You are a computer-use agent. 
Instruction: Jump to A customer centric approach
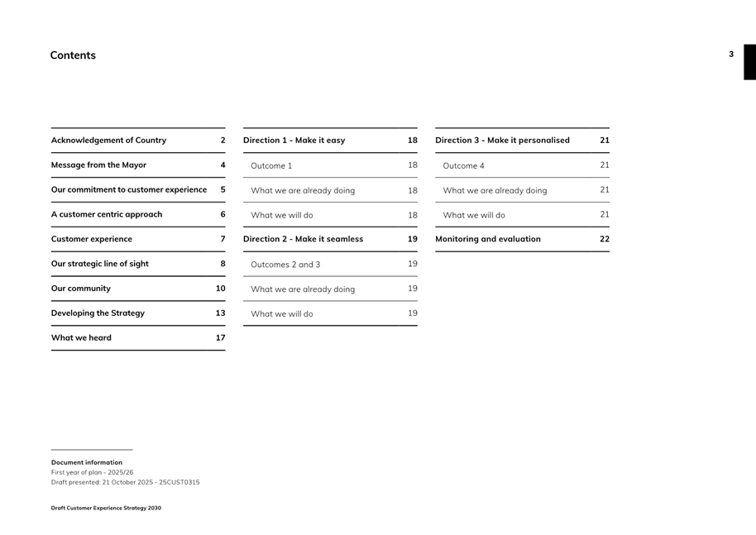tap(107, 215)
